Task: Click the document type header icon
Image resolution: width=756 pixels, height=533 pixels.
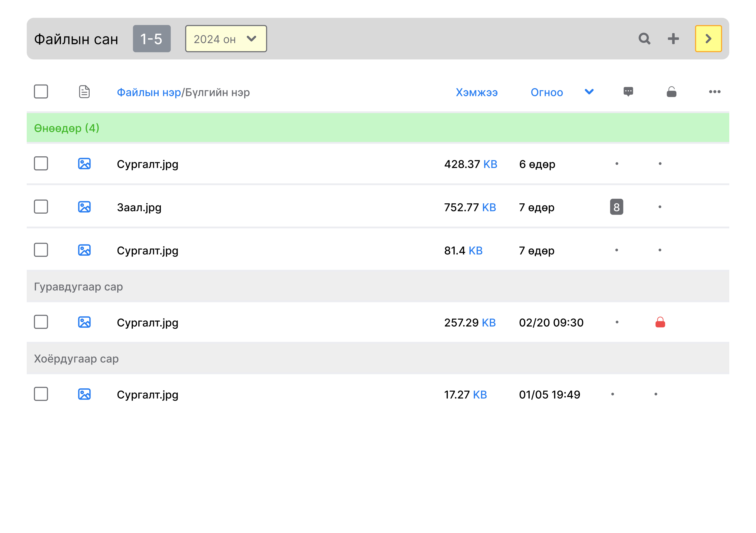Action: (x=84, y=92)
